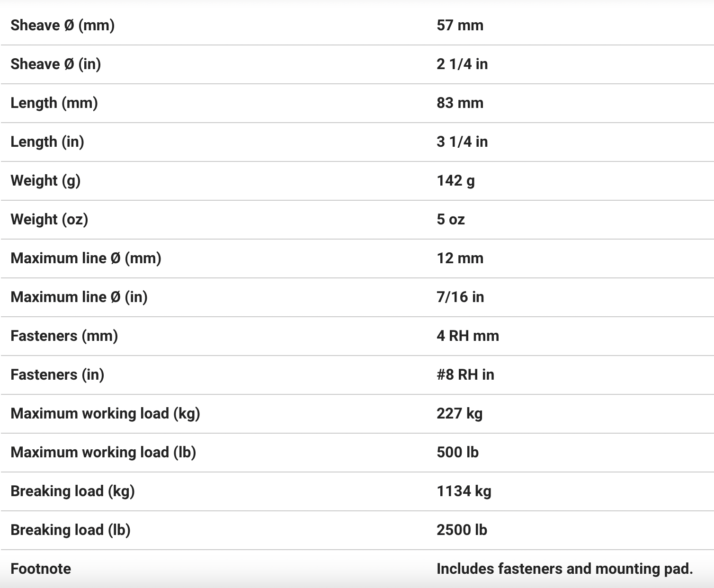Select the "83 mm" length value
Viewport: 714px width, 588px height.
pyautogui.click(x=460, y=103)
